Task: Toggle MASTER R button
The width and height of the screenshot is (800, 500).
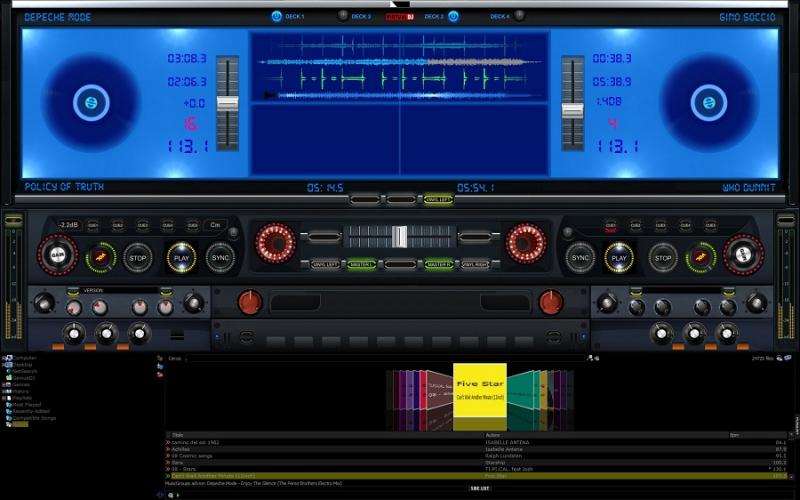Action: [438, 264]
